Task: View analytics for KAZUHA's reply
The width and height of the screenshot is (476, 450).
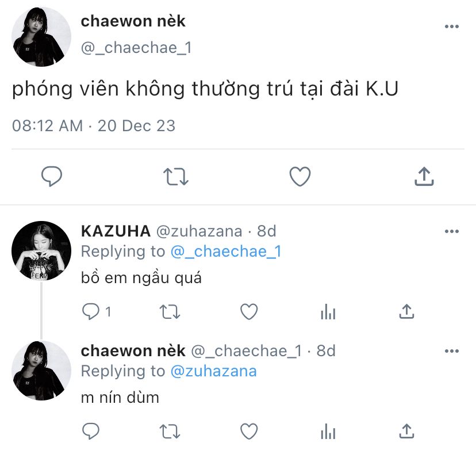Action: click(328, 312)
